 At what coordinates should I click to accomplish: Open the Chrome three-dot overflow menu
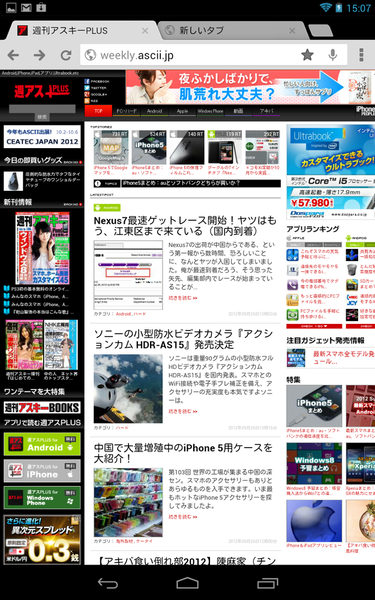click(x=361, y=55)
